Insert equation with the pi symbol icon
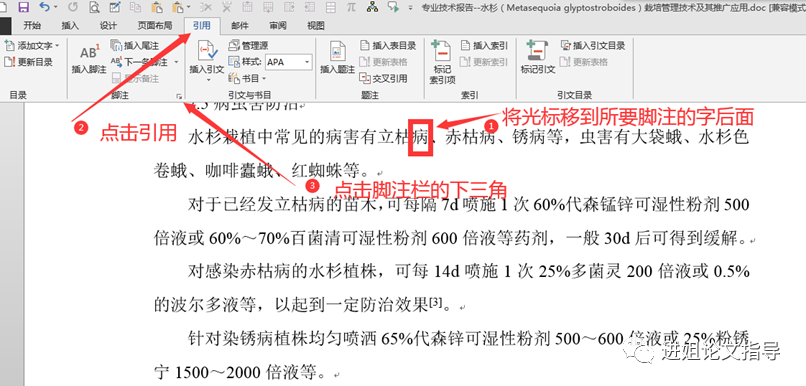The height and width of the screenshot is (386, 806). click(x=352, y=7)
